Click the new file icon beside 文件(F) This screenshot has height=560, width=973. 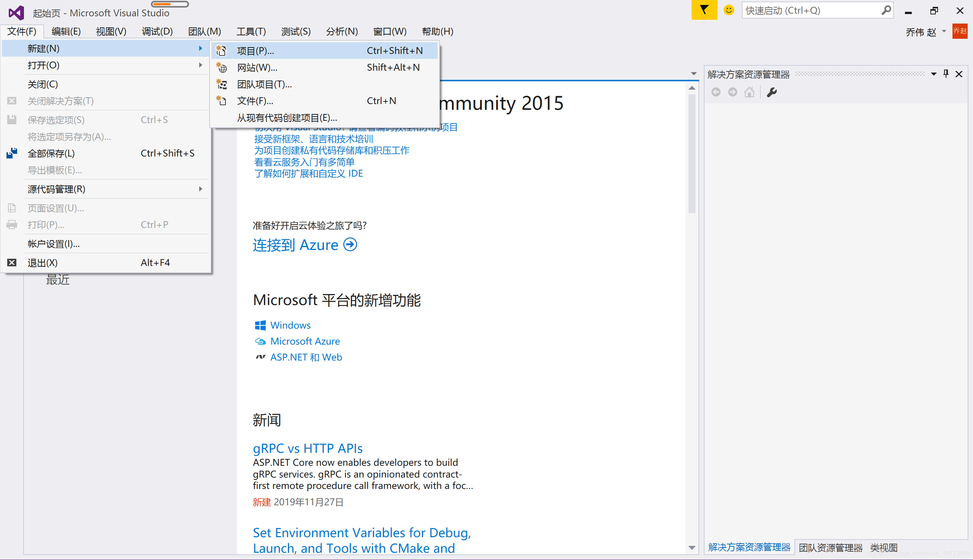(221, 101)
